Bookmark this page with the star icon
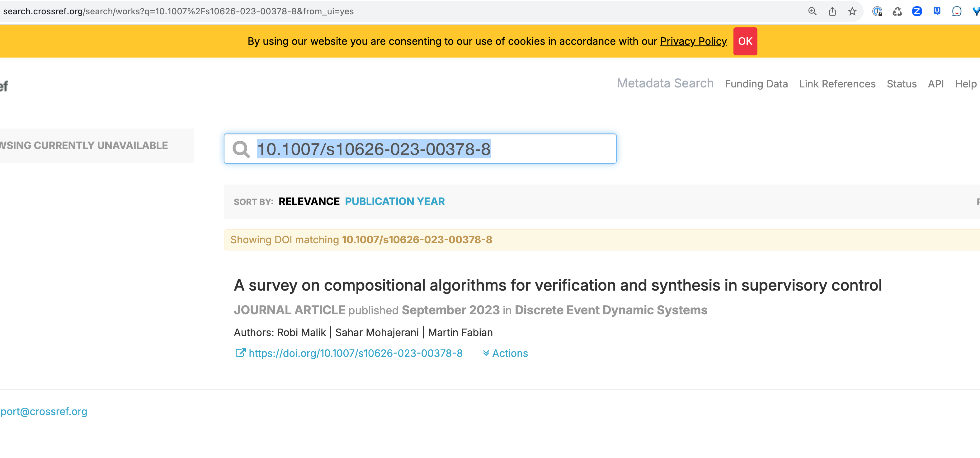This screenshot has height=458, width=980. click(852, 12)
